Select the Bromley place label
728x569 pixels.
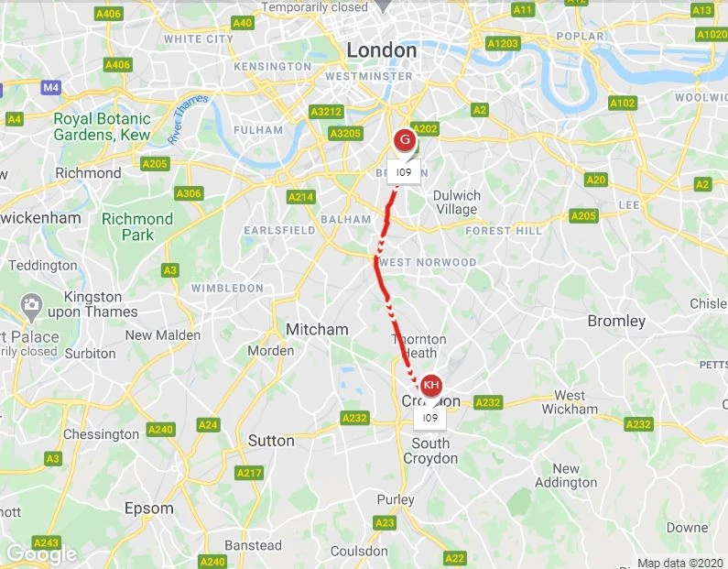click(x=616, y=321)
